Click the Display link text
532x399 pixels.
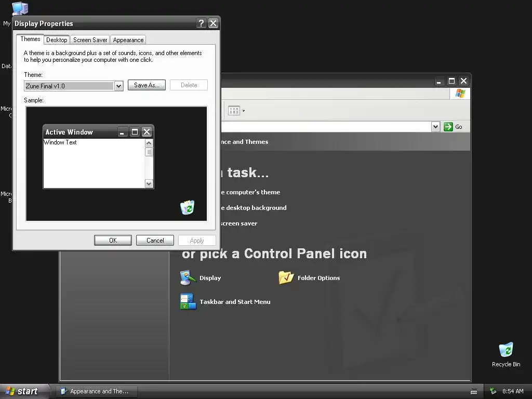210,278
